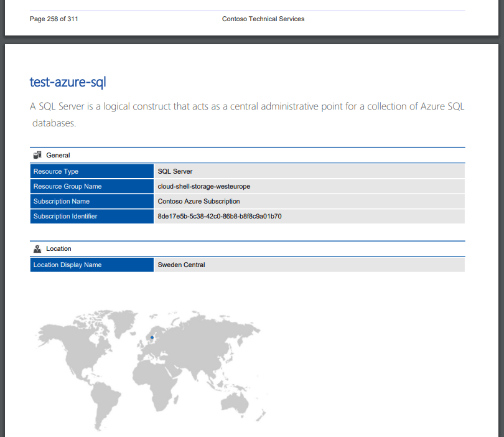Click the SQL Server description paragraph
This screenshot has height=437, width=504.
[247, 115]
